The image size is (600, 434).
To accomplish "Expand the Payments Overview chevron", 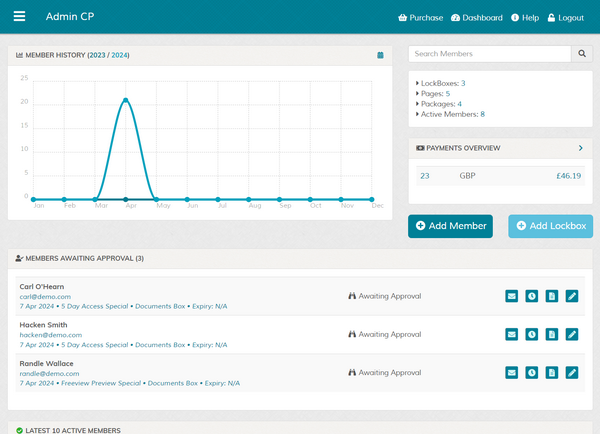I will click(580, 148).
